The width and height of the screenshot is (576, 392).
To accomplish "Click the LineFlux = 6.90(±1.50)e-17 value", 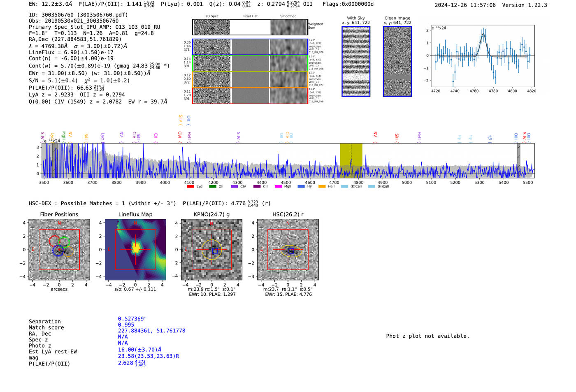I will pos(71,53).
